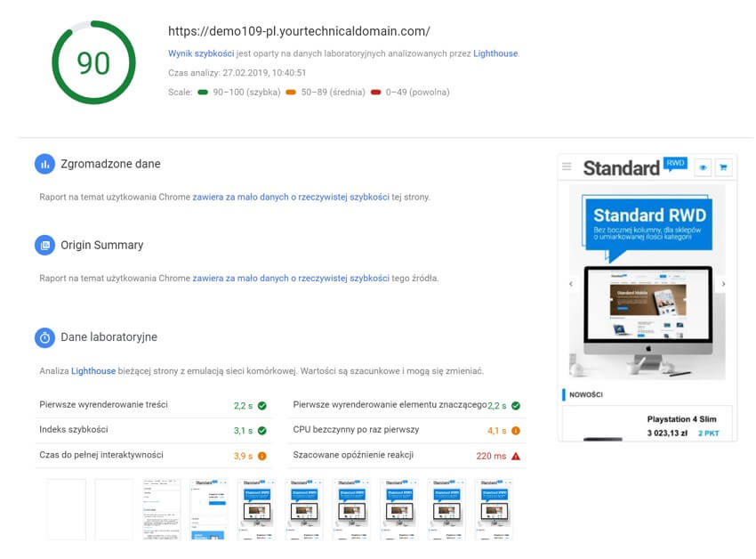Click the shopping cart icon in preview
756x559 pixels.
pyautogui.click(x=722, y=166)
